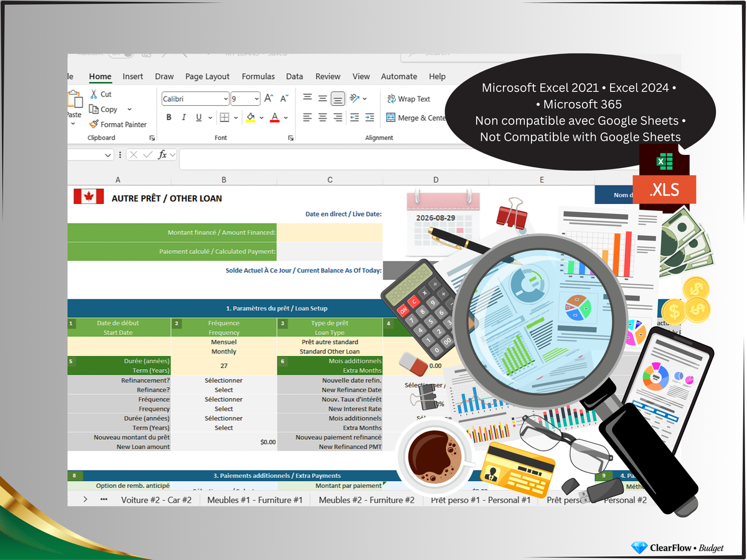
Task: Expand the Orientation options arrow
Action: [365, 98]
